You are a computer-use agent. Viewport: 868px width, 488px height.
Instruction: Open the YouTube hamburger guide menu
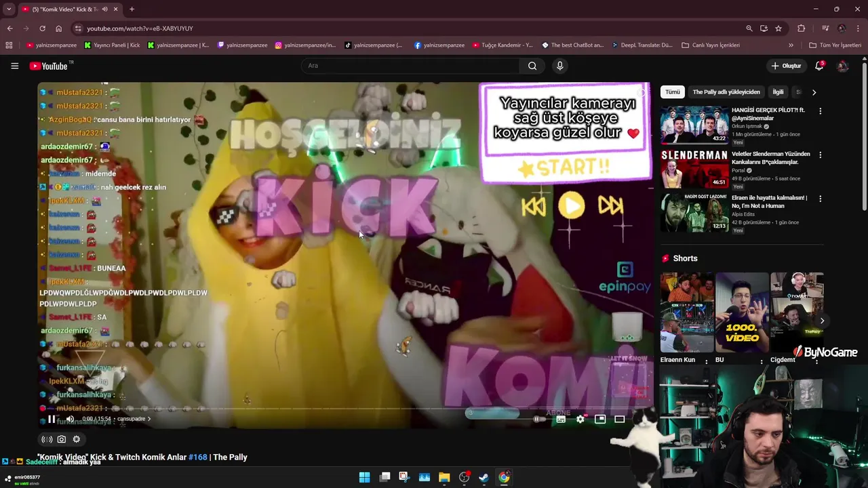click(x=14, y=66)
